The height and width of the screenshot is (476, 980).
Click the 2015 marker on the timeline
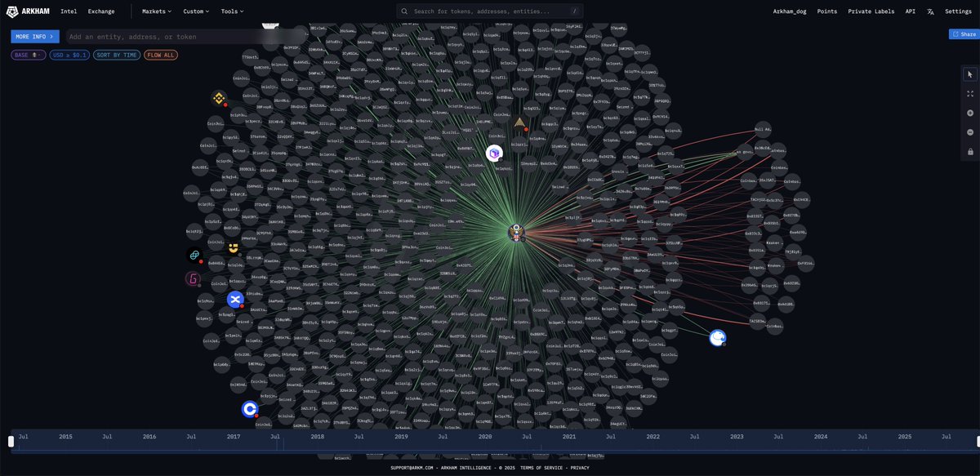click(65, 437)
